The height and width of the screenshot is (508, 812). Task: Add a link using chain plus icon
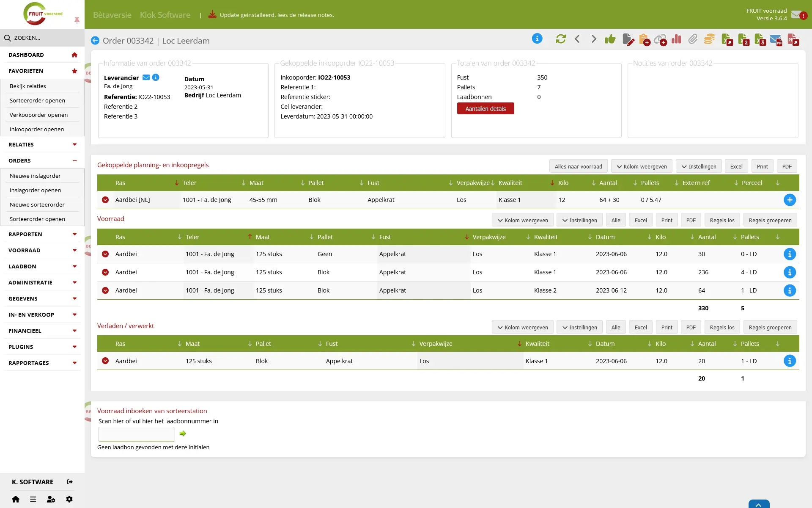[661, 40]
